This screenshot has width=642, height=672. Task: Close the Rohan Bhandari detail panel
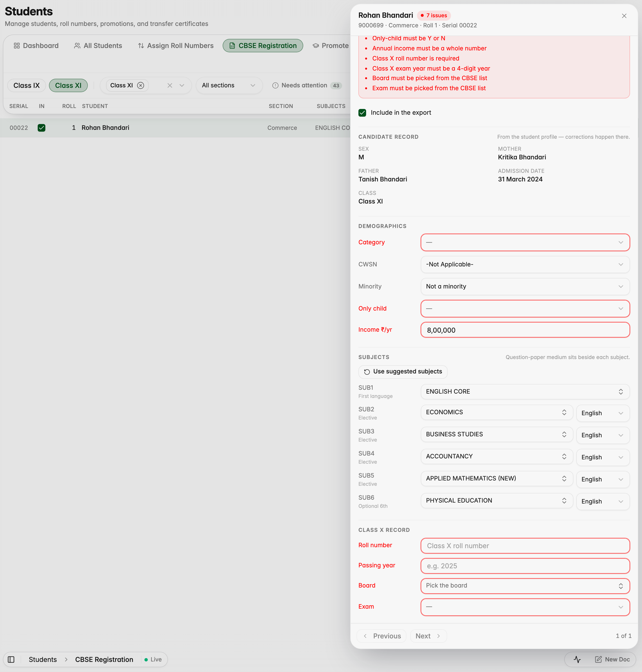624,16
